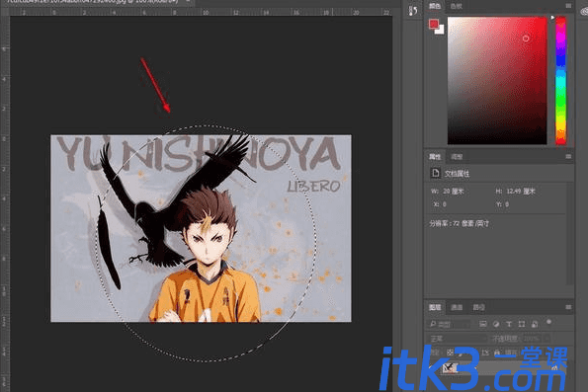This screenshot has width=588, height=392.
Task: Switch to the 色板 (Swatches) tab
Action: (456, 6)
